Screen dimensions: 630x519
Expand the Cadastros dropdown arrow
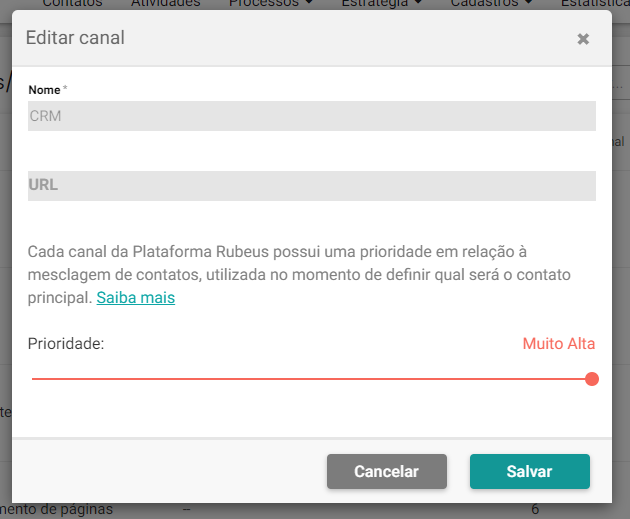pyautogui.click(x=529, y=2)
